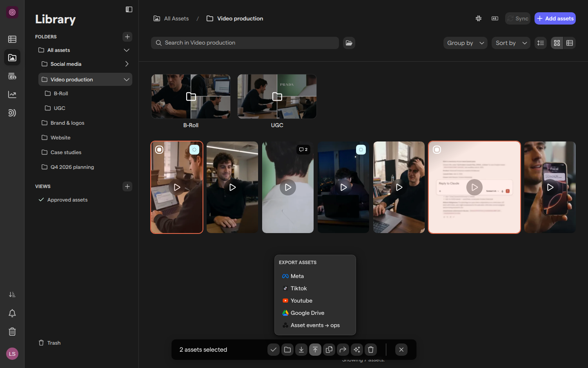Add a new view
Viewport: 588px width, 368px height.
[127, 186]
